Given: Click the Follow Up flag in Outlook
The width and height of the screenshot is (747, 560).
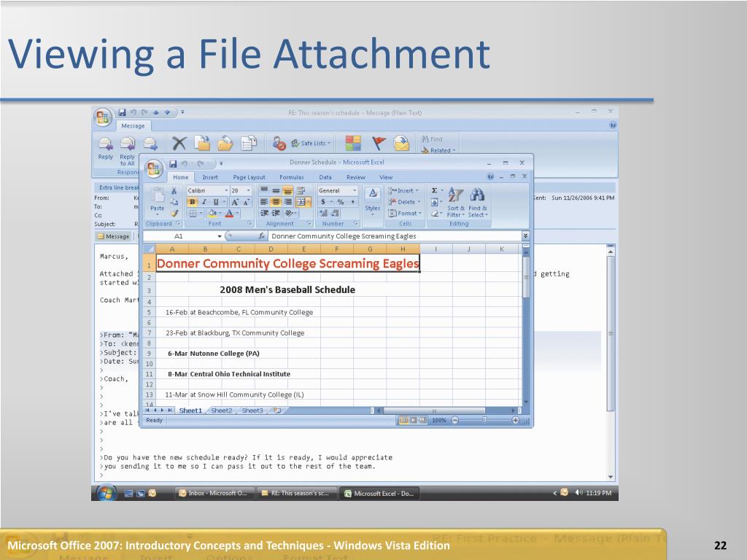Looking at the screenshot, I should click(379, 143).
